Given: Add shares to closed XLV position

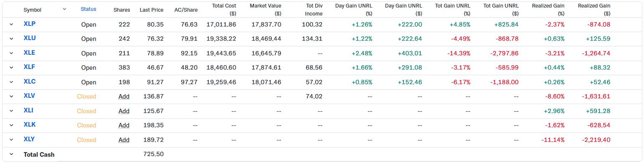Looking at the screenshot, I should point(124,97).
